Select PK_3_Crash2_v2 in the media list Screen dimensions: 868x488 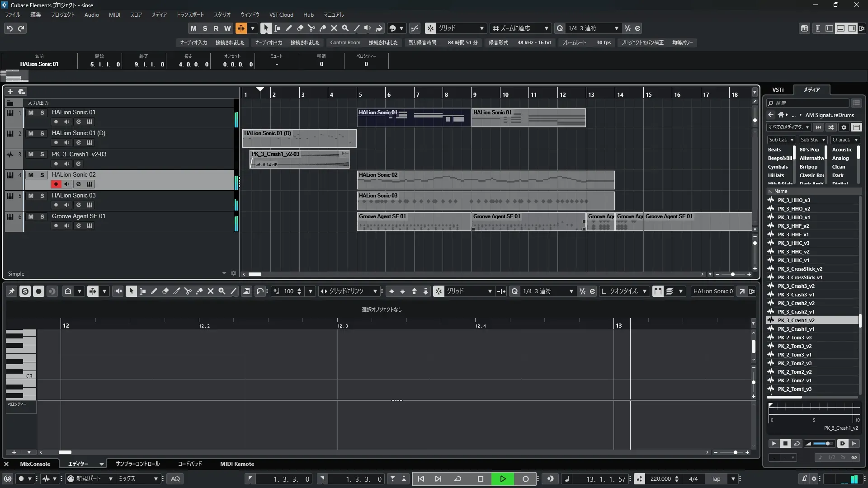click(x=796, y=303)
